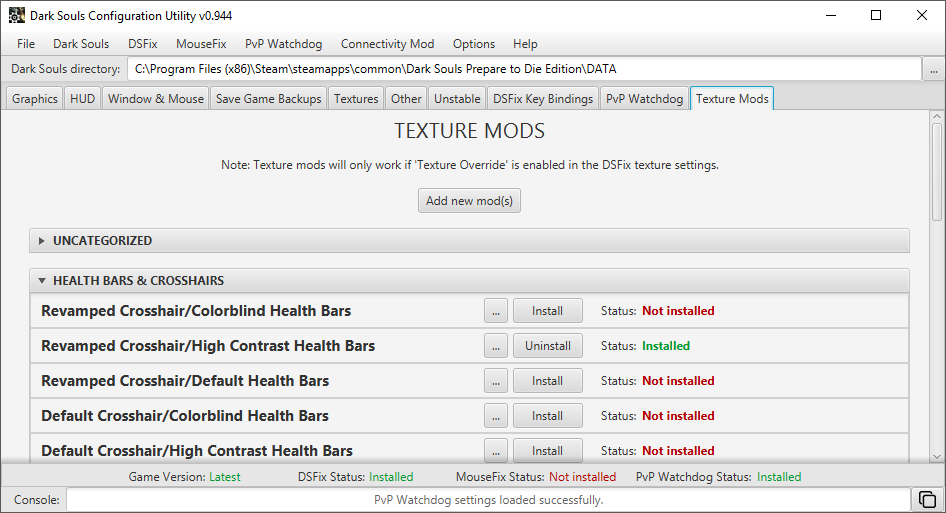Switch to the DSFix Key Bindings tab
The height and width of the screenshot is (513, 946).
coord(543,98)
